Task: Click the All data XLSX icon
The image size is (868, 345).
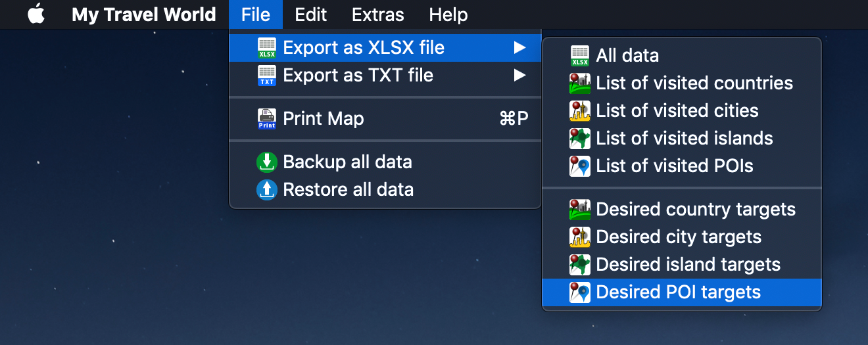Action: (x=580, y=56)
